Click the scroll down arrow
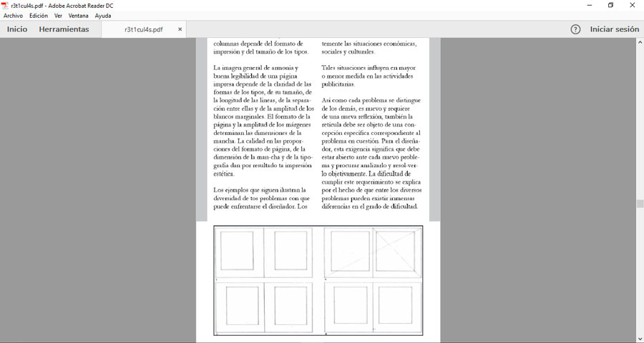Image resolution: width=644 pixels, height=343 pixels. point(640,338)
